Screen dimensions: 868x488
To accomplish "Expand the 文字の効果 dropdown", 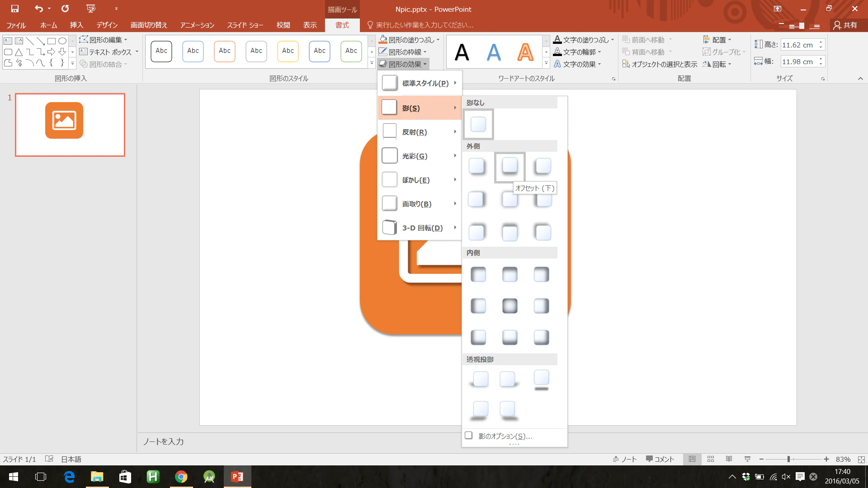I will pyautogui.click(x=578, y=64).
